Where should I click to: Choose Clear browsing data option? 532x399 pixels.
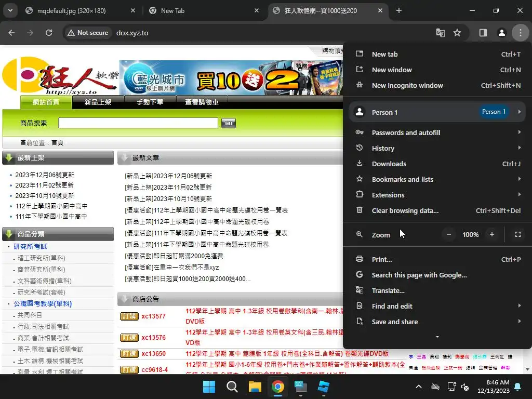tap(437, 211)
